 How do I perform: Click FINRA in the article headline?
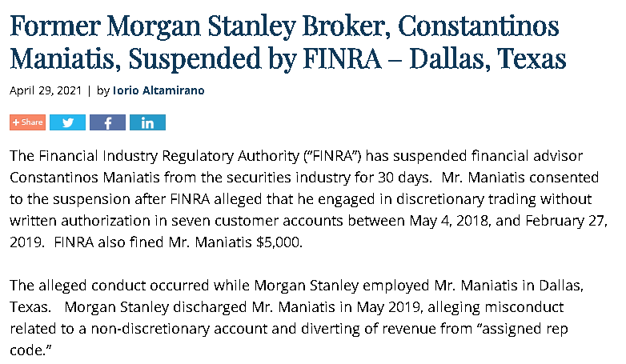click(x=343, y=58)
